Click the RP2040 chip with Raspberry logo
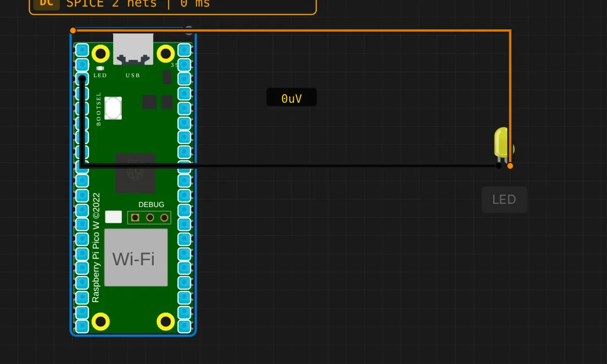Screen dimensions: 607x364 [135, 173]
